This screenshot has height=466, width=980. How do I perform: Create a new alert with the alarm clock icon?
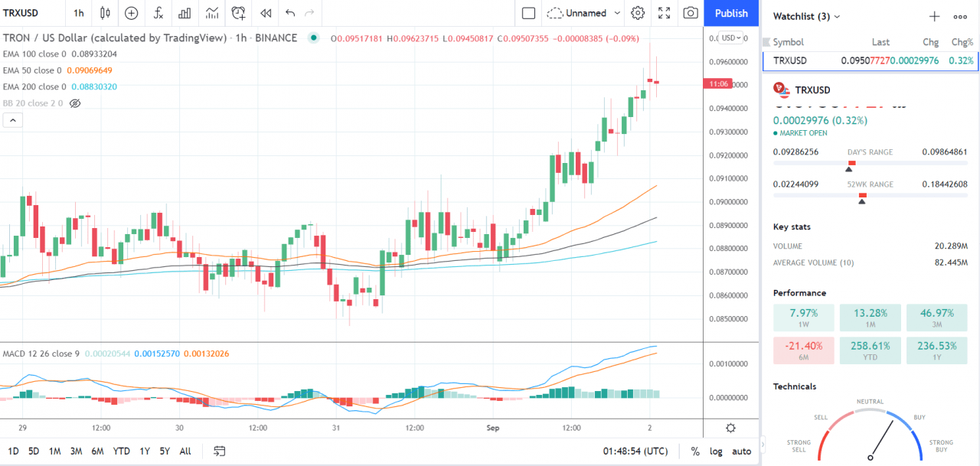pos(237,13)
